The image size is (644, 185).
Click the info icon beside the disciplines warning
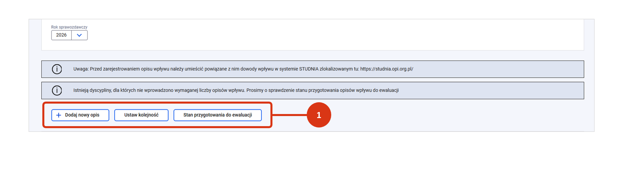pyautogui.click(x=57, y=90)
